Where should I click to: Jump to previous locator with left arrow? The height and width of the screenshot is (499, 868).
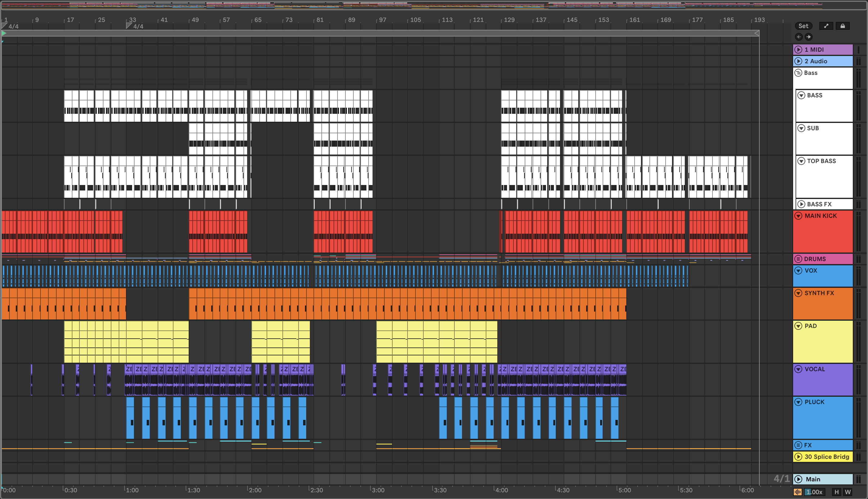point(799,37)
